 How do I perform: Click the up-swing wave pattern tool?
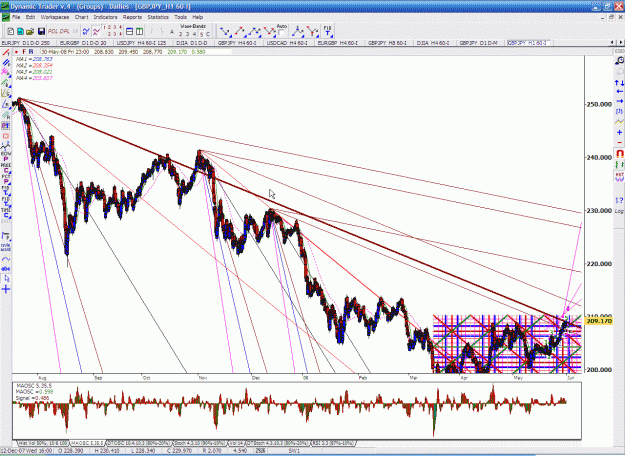pyautogui.click(x=240, y=31)
